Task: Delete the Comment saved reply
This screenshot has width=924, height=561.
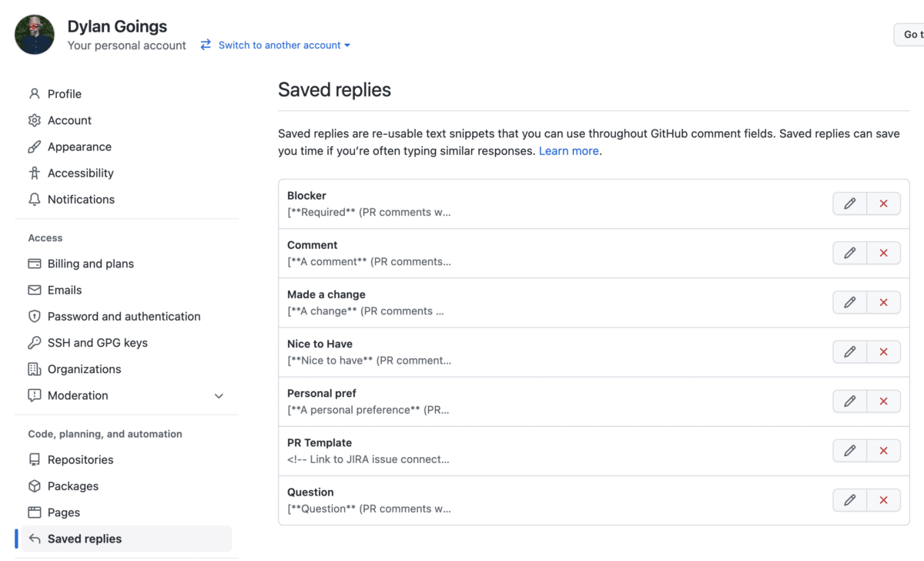Action: pyautogui.click(x=883, y=253)
